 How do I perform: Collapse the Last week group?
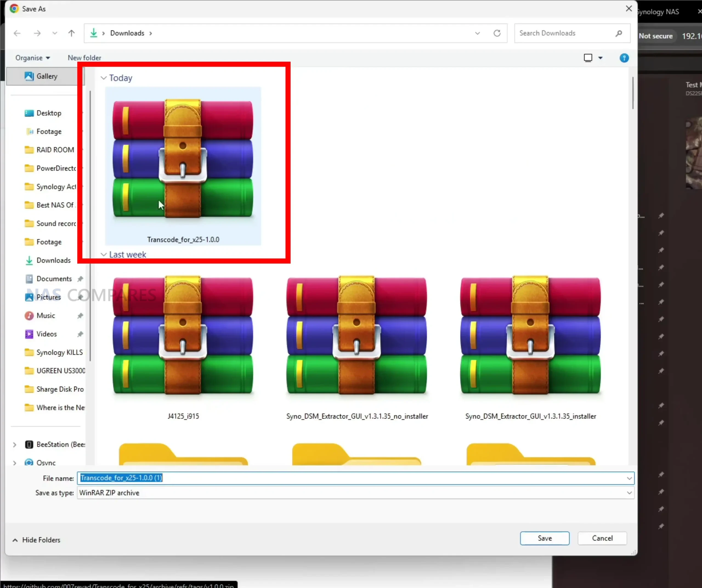(104, 255)
